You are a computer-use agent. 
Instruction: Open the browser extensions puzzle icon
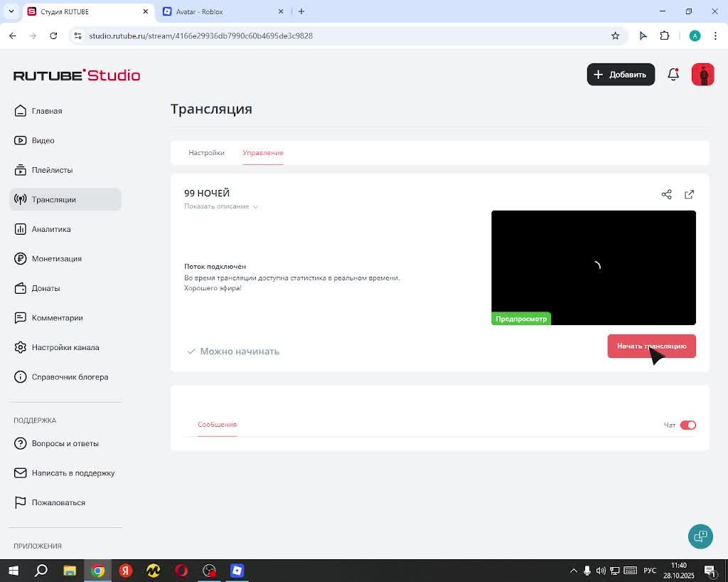click(665, 36)
